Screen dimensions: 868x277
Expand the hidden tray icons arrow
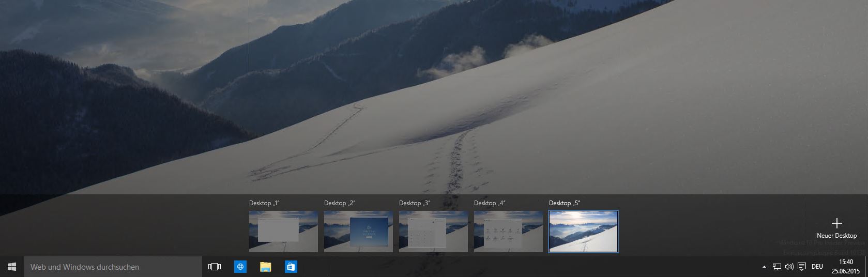[x=764, y=267]
